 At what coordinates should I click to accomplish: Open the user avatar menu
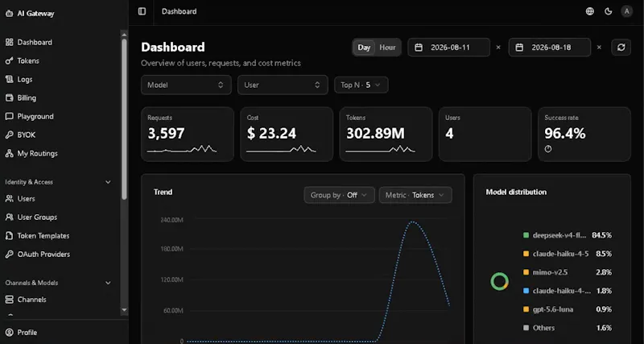(627, 11)
